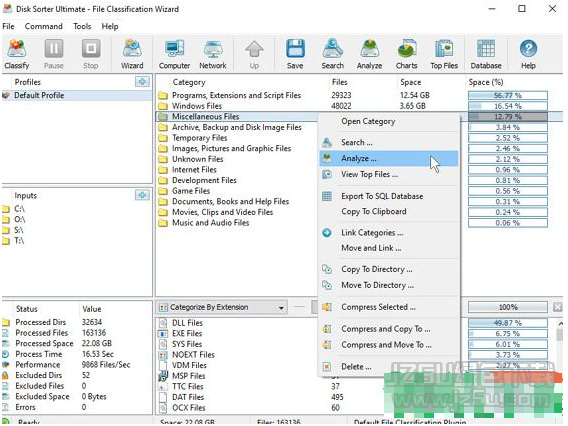Open the Tools menu

coord(82,26)
